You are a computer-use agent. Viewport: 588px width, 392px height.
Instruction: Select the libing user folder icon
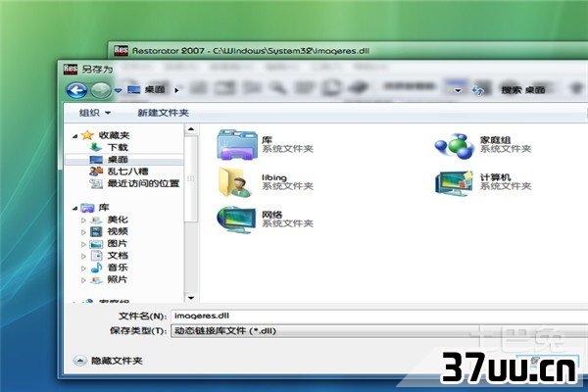[235, 182]
